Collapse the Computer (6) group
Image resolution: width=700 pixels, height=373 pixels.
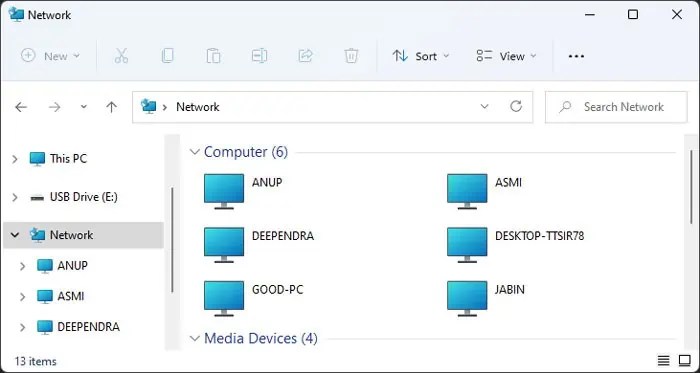pyautogui.click(x=194, y=152)
